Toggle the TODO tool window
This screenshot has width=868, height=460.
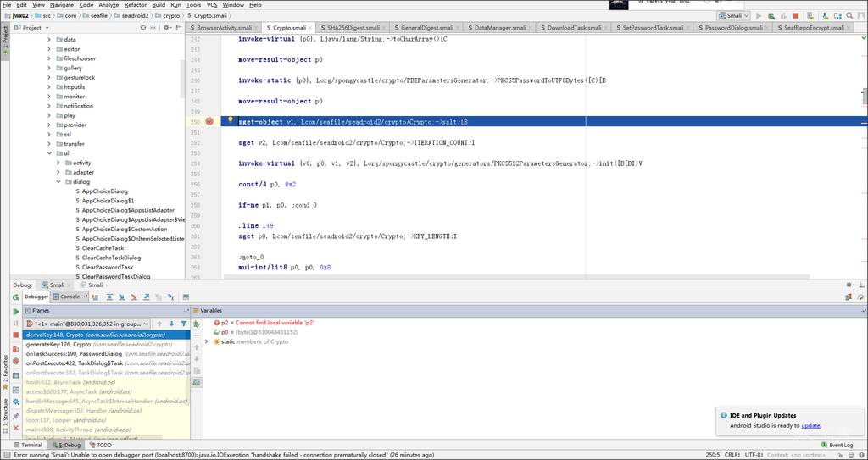[x=100, y=445]
